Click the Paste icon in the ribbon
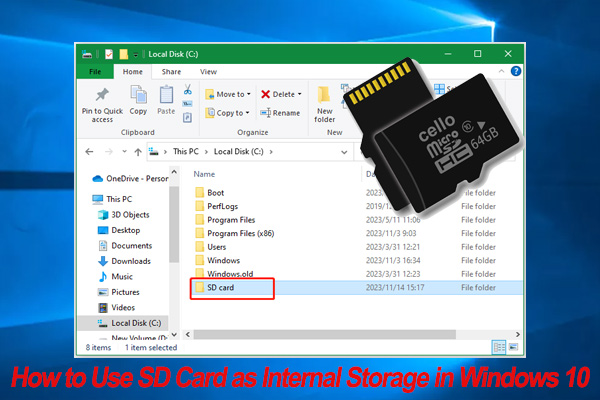The image size is (600, 400). tap(166, 96)
